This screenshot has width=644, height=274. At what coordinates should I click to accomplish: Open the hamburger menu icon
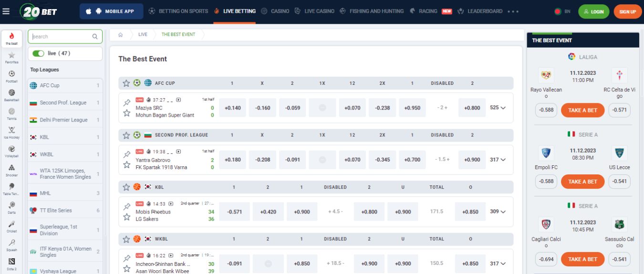pyautogui.click(x=6, y=11)
